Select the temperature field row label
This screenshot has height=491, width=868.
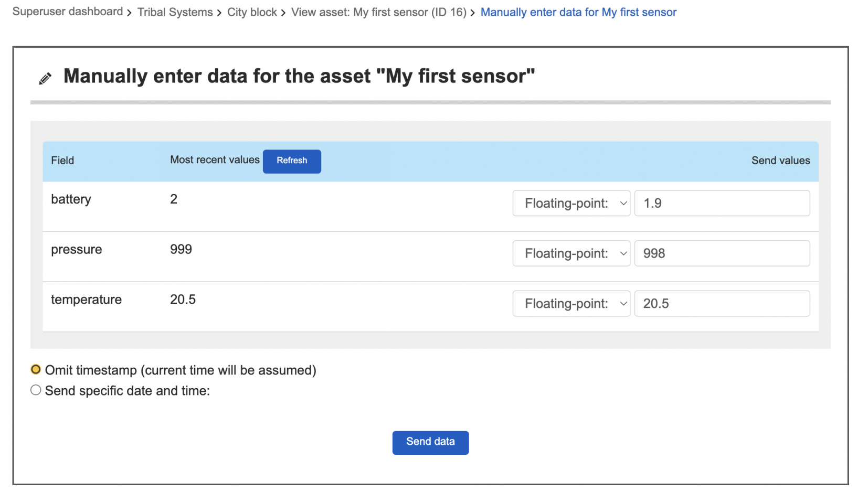86,299
